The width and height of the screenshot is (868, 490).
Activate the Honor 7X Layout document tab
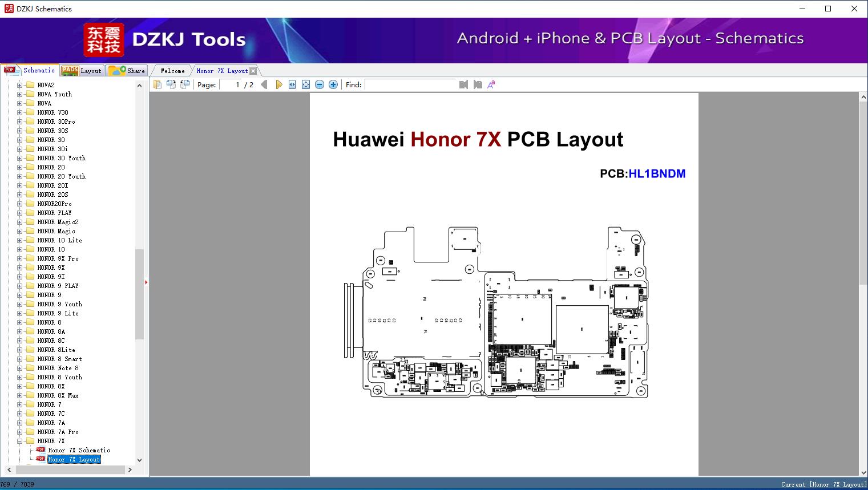(x=222, y=71)
